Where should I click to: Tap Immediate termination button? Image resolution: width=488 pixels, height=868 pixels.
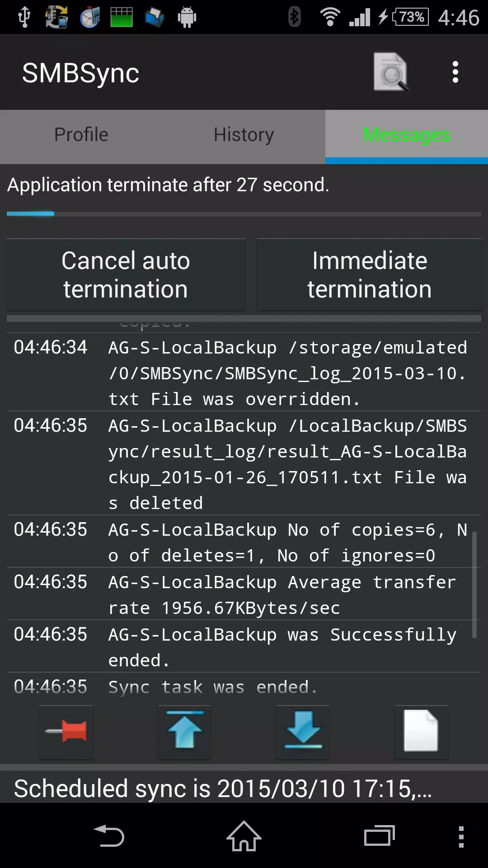click(370, 274)
